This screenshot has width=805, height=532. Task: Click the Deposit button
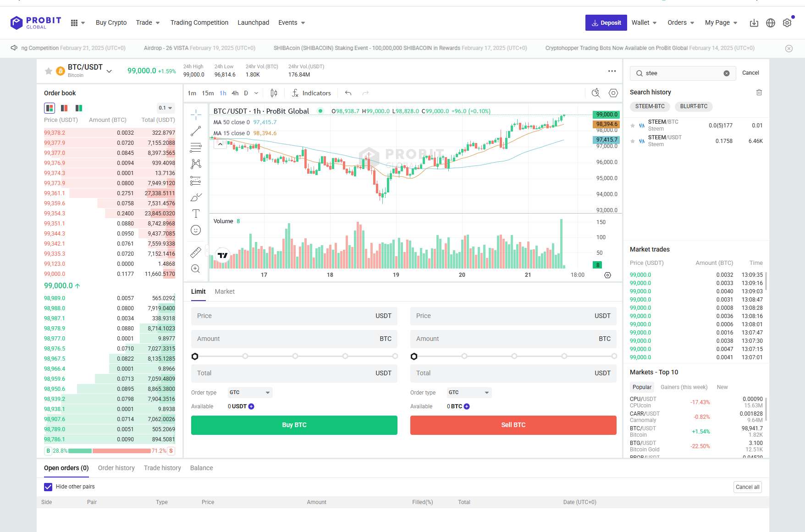click(606, 23)
